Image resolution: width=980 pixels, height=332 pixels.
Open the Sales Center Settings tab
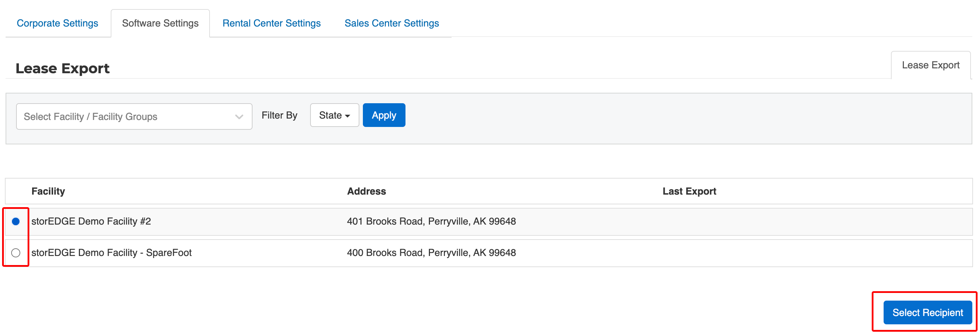click(x=392, y=23)
